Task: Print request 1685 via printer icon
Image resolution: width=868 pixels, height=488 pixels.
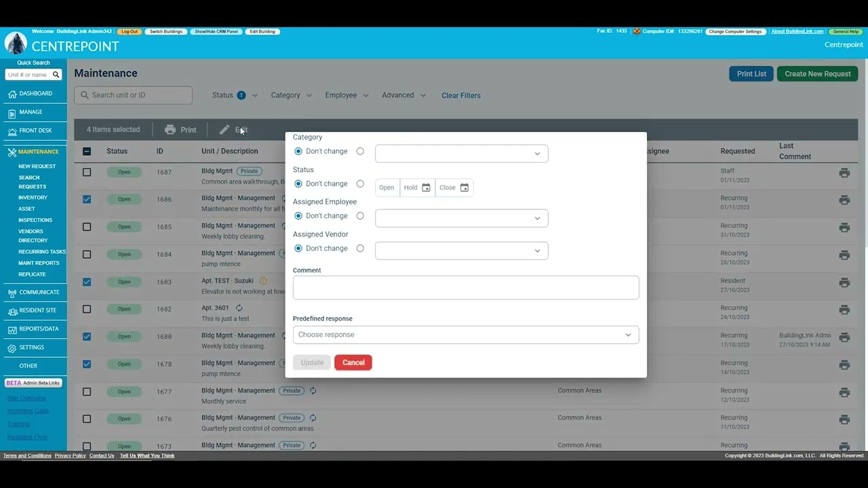Action: [x=844, y=228]
